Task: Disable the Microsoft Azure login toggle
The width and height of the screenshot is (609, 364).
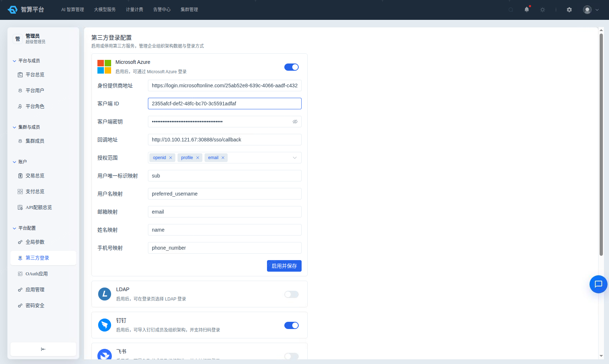Action: 292,67
